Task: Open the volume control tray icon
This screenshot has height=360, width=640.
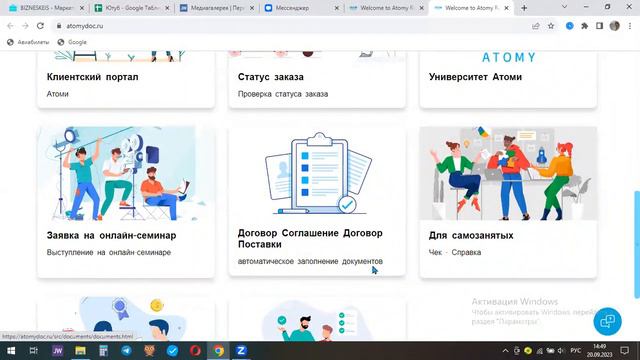Action: pos(561,351)
